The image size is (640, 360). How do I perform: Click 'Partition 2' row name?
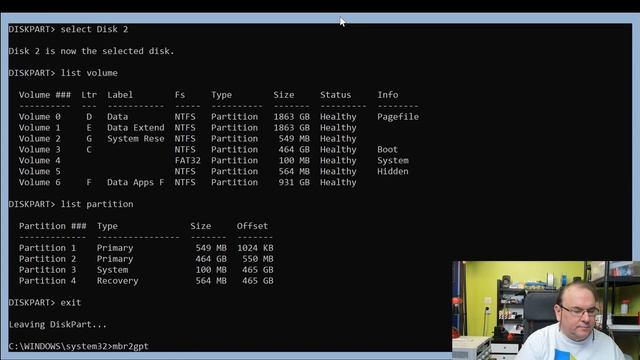click(47, 259)
